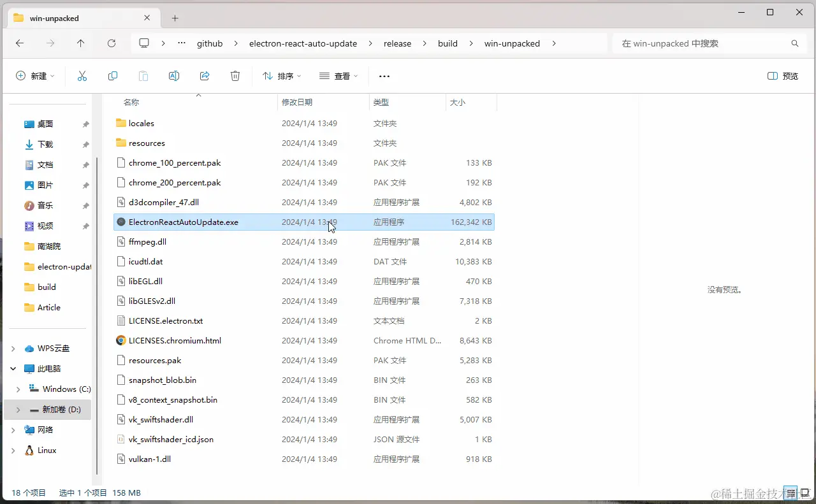Click the vk_swiftshader_icd.json file icon
Screen dimensions: 816x504
[121, 439]
